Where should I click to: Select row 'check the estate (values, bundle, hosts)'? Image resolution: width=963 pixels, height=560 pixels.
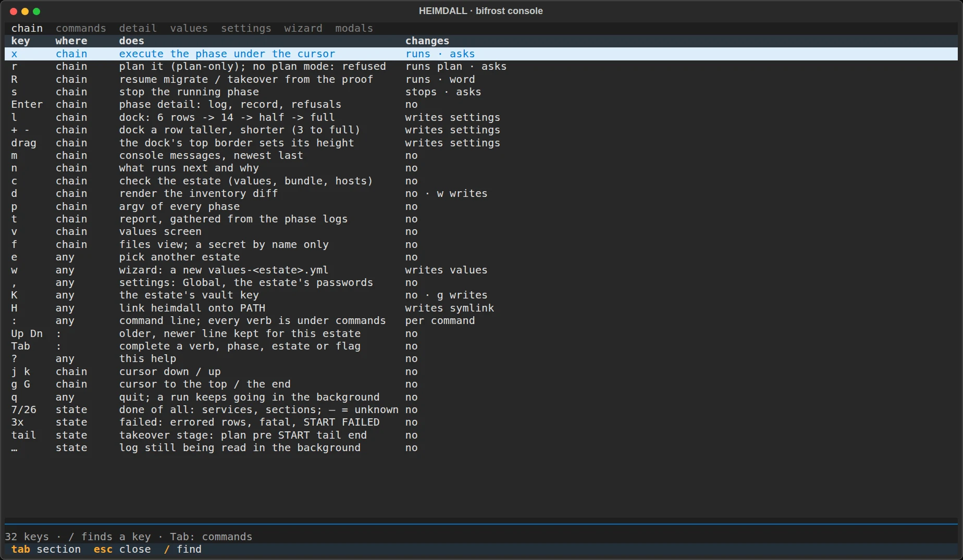click(x=481, y=181)
